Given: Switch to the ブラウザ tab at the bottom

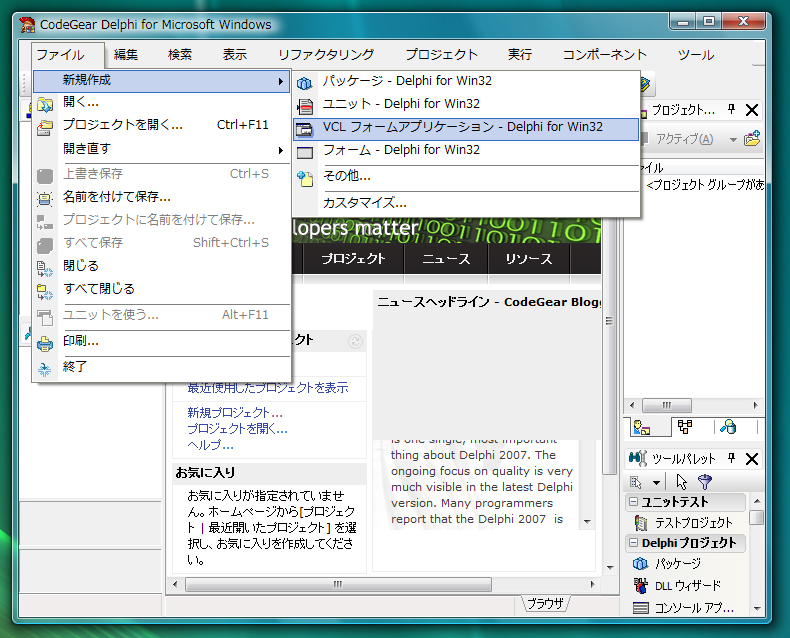Looking at the screenshot, I should coord(546,603).
